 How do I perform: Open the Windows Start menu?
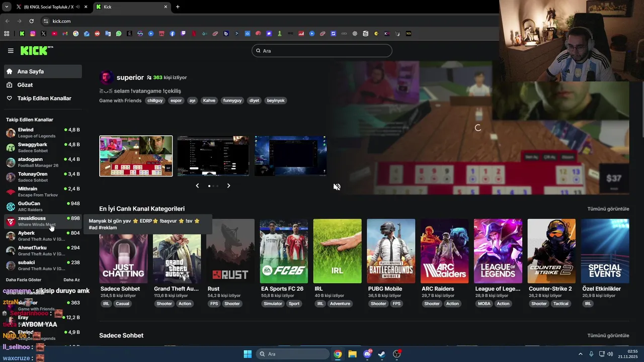pos(248,354)
